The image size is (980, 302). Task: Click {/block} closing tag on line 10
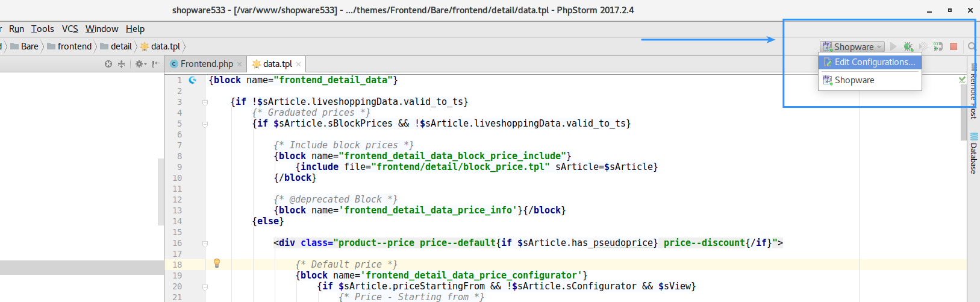click(x=295, y=178)
